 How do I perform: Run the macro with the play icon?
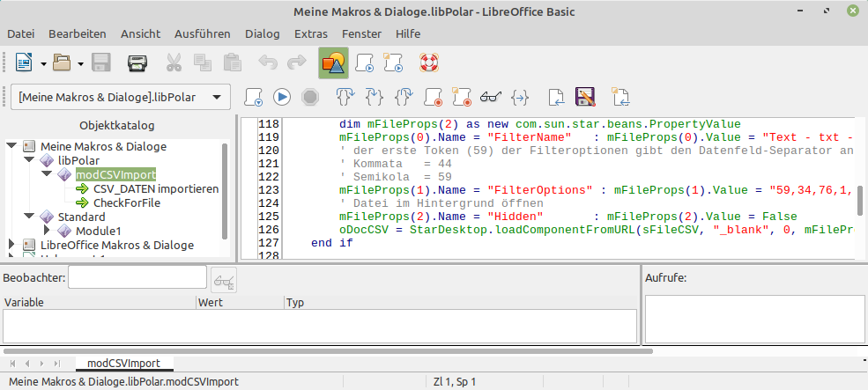pyautogui.click(x=282, y=98)
